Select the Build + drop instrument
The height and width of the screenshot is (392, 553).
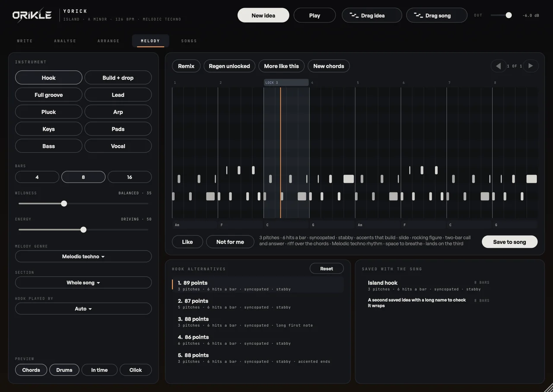pyautogui.click(x=118, y=78)
